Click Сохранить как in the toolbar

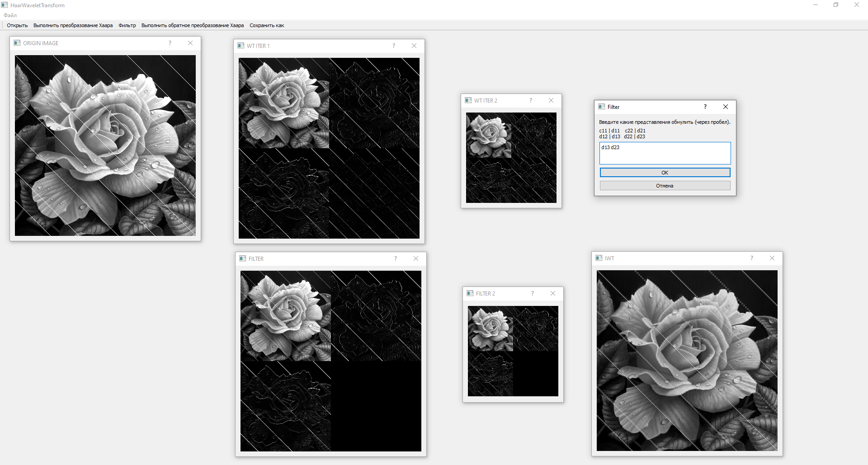(267, 25)
